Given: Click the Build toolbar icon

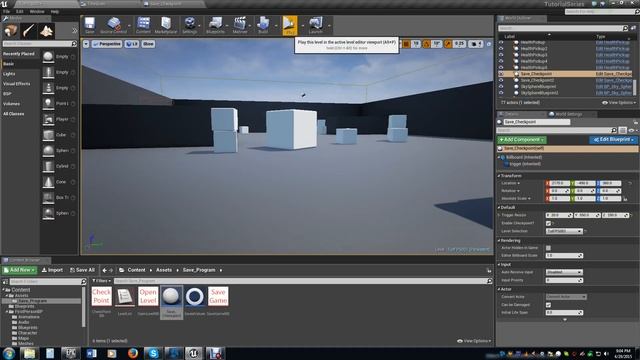Looking at the screenshot, I should tap(263, 25).
